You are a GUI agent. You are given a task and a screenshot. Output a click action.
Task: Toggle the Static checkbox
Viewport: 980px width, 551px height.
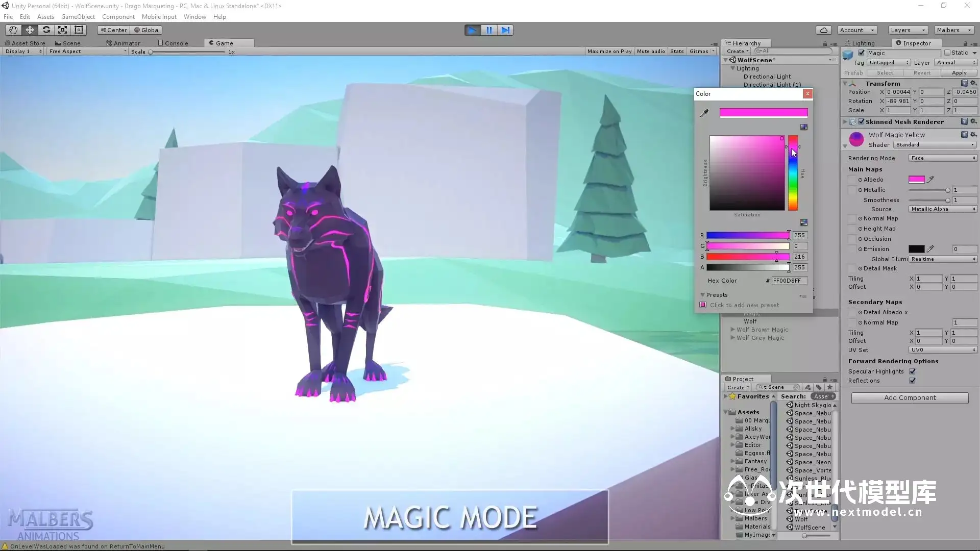(947, 53)
